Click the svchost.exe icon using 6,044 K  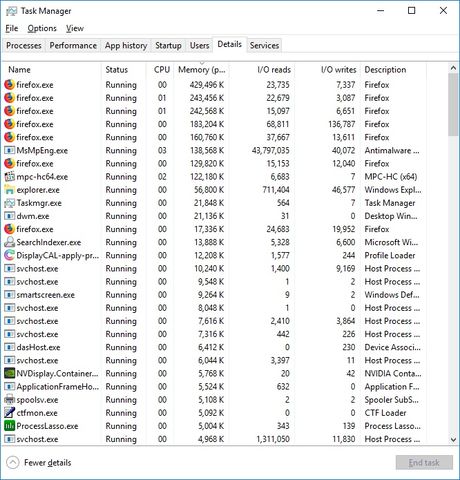click(9, 360)
